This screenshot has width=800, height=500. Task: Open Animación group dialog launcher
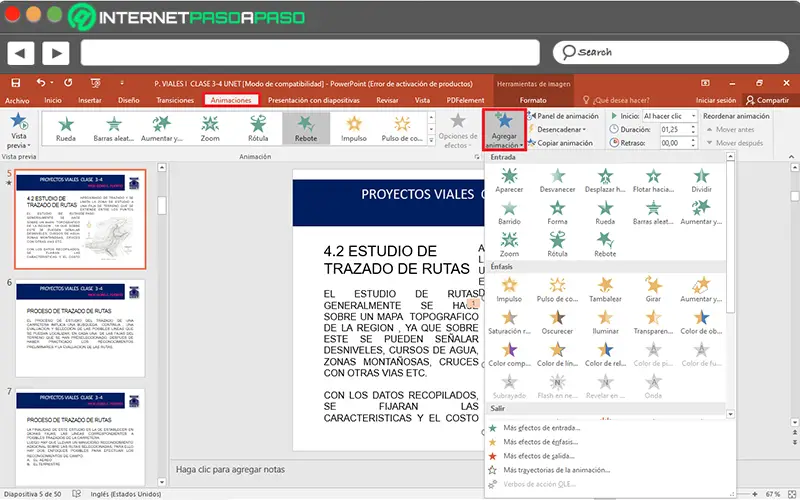(x=477, y=157)
